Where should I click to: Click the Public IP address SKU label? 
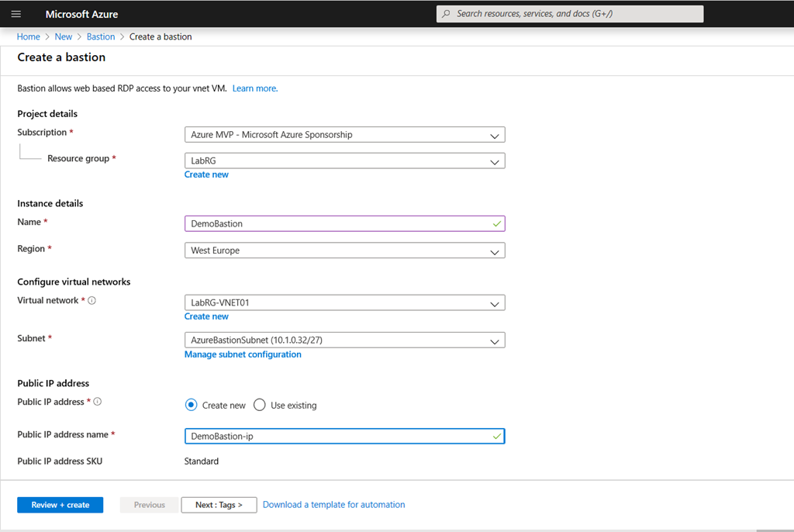[x=60, y=461]
